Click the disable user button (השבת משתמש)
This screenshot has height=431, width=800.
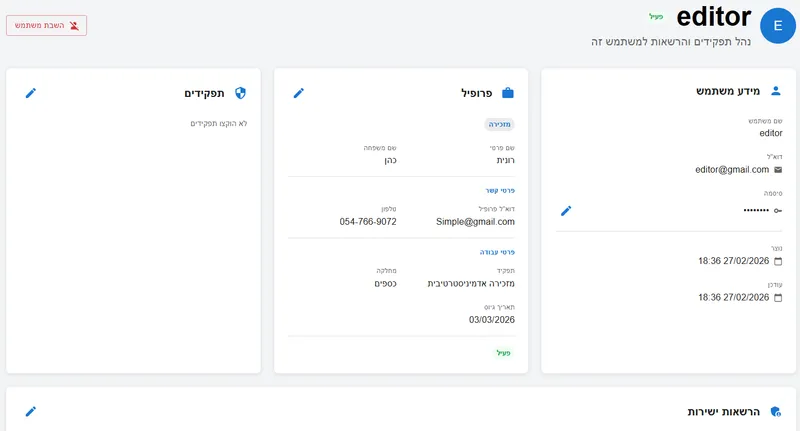point(47,25)
